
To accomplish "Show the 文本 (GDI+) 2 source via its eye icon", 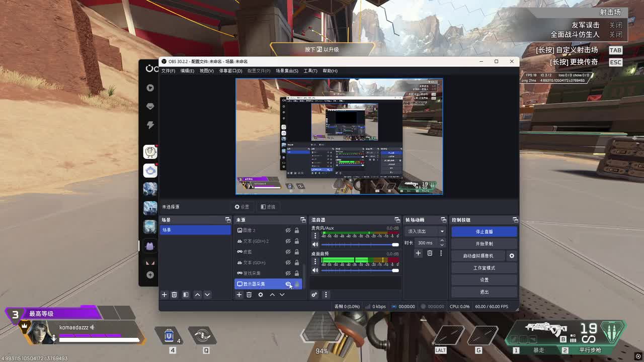I will coord(288,241).
